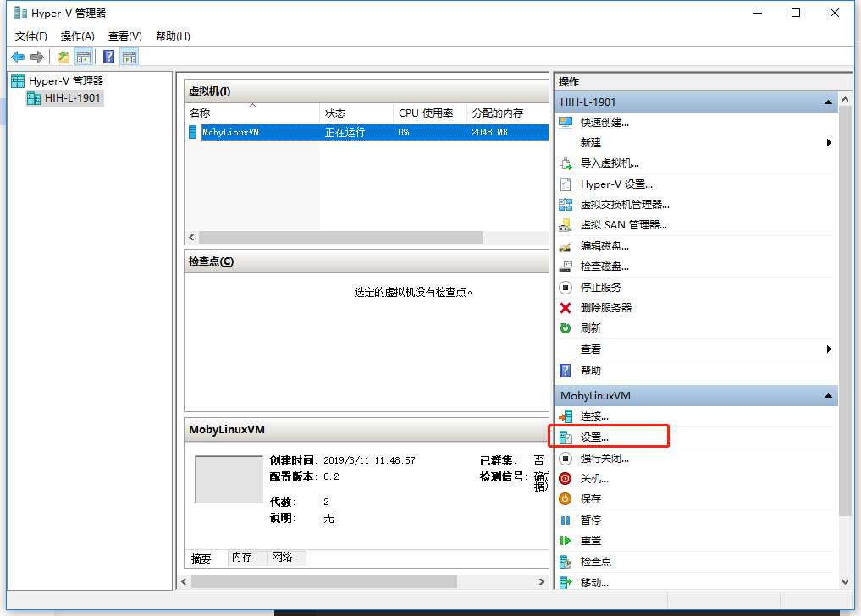Click the orange 保存 save icon

(x=566, y=498)
